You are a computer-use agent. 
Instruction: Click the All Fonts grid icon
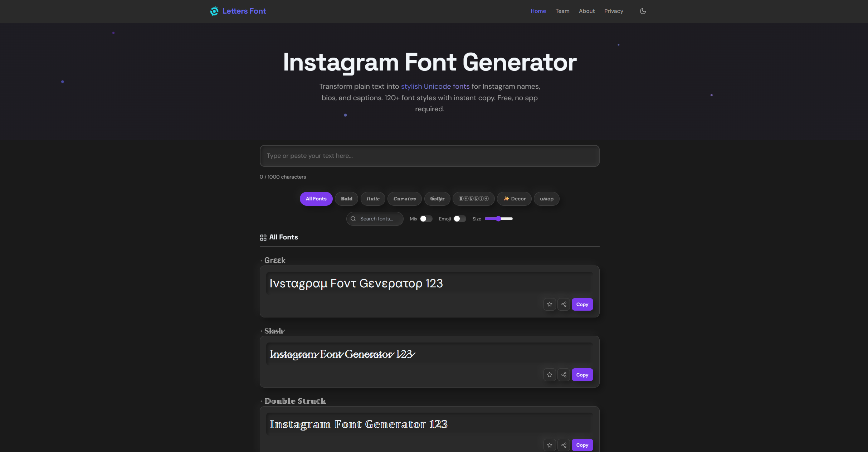click(263, 238)
